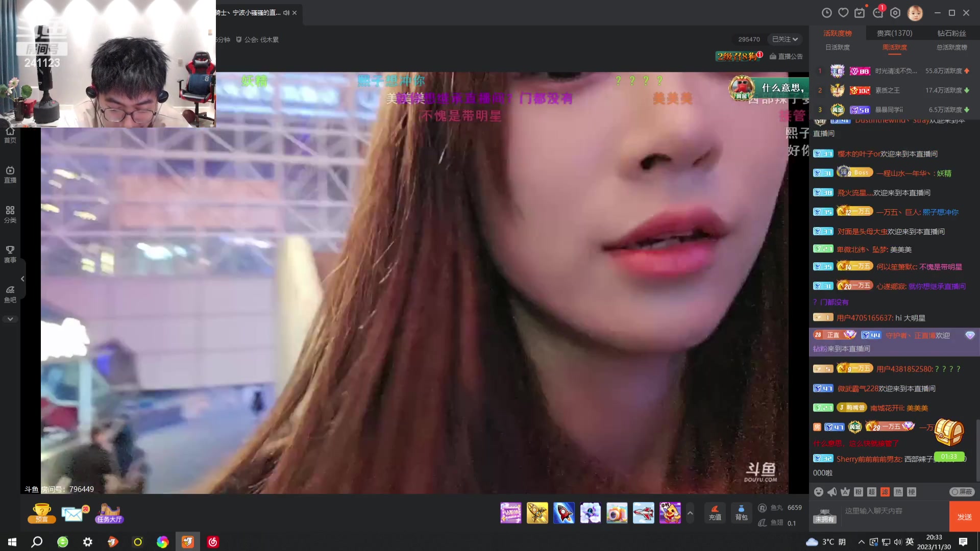Open my follows with the heart icon

coord(842,12)
